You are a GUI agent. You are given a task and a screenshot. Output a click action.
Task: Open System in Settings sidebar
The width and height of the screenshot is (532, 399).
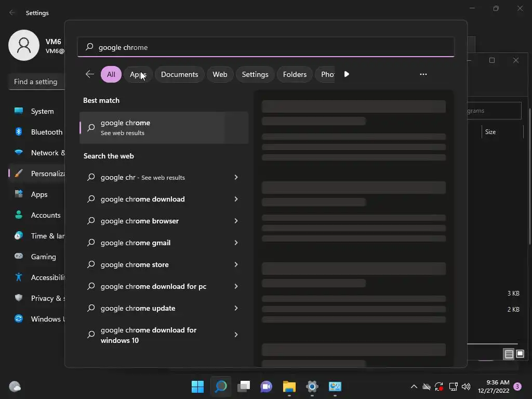click(37, 111)
